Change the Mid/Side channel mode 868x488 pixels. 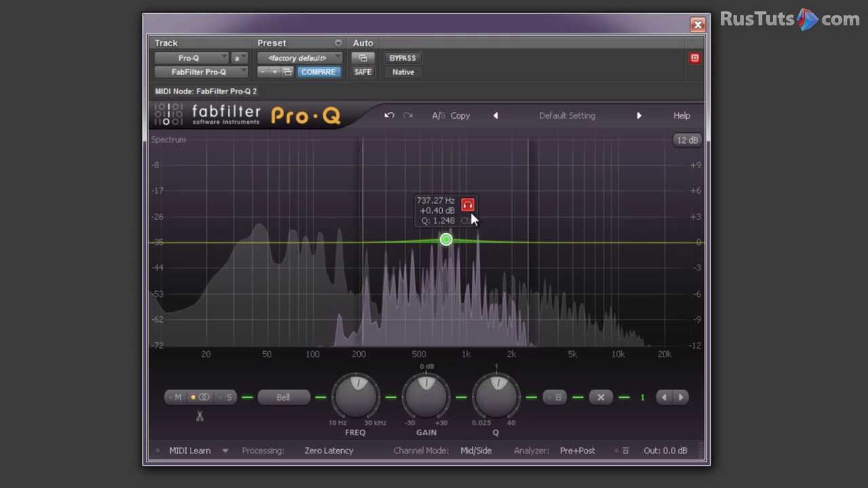pyautogui.click(x=476, y=451)
